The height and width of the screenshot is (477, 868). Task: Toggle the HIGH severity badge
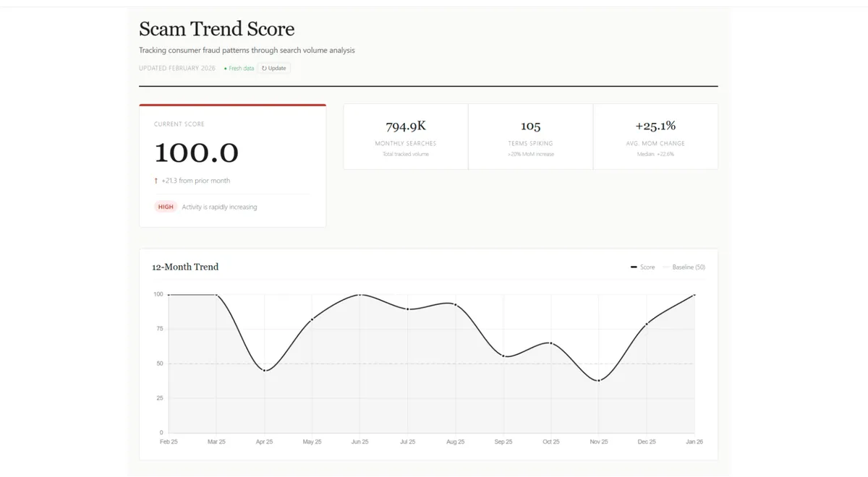[x=166, y=207]
